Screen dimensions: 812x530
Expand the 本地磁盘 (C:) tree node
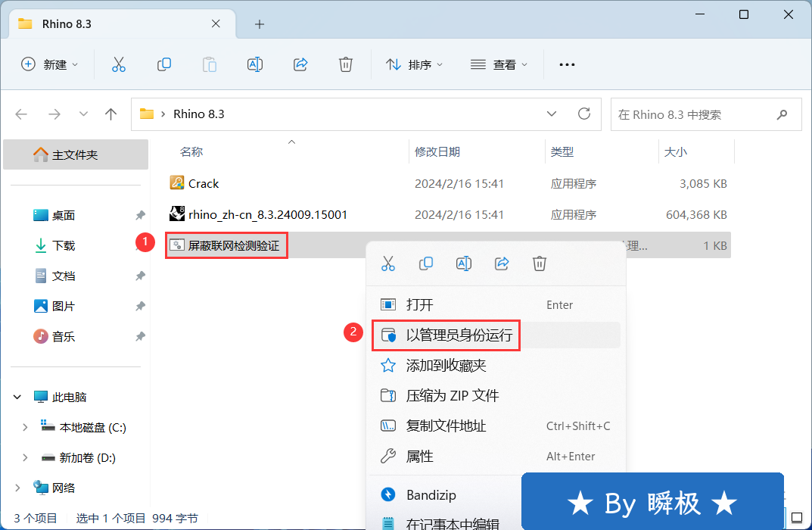(x=25, y=428)
